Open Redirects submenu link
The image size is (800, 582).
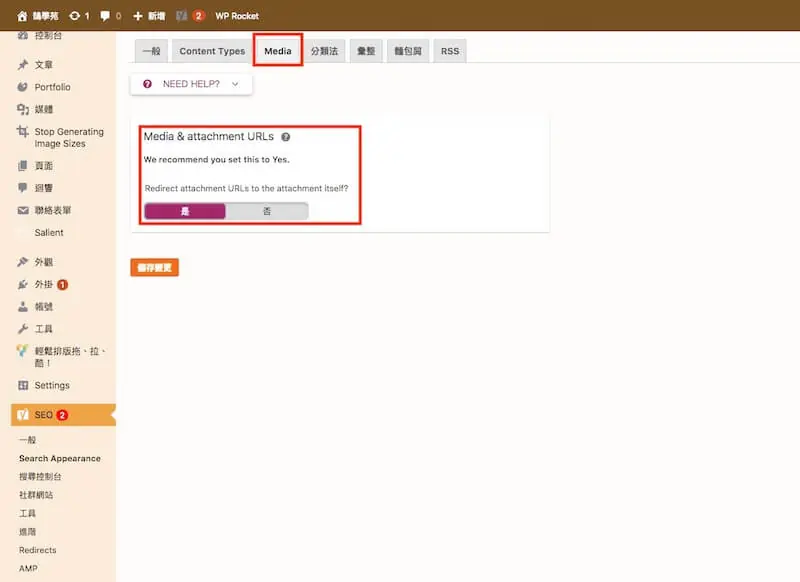(x=38, y=550)
